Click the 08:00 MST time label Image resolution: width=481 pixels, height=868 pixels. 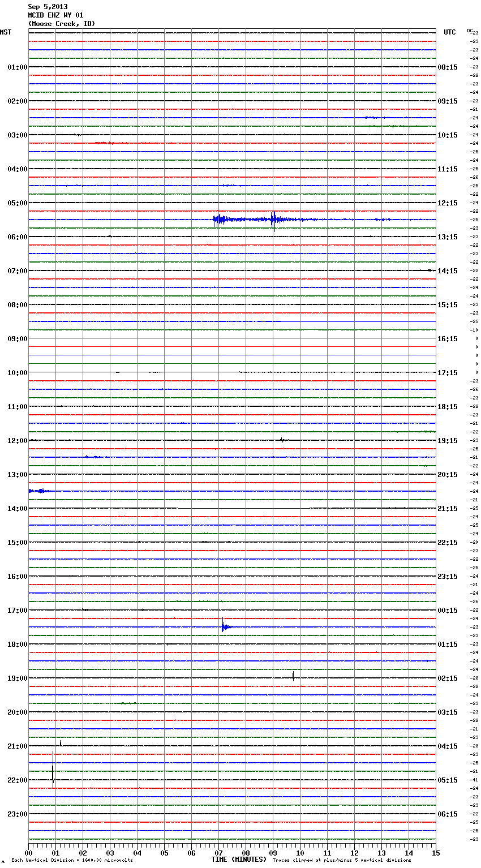click(x=17, y=305)
